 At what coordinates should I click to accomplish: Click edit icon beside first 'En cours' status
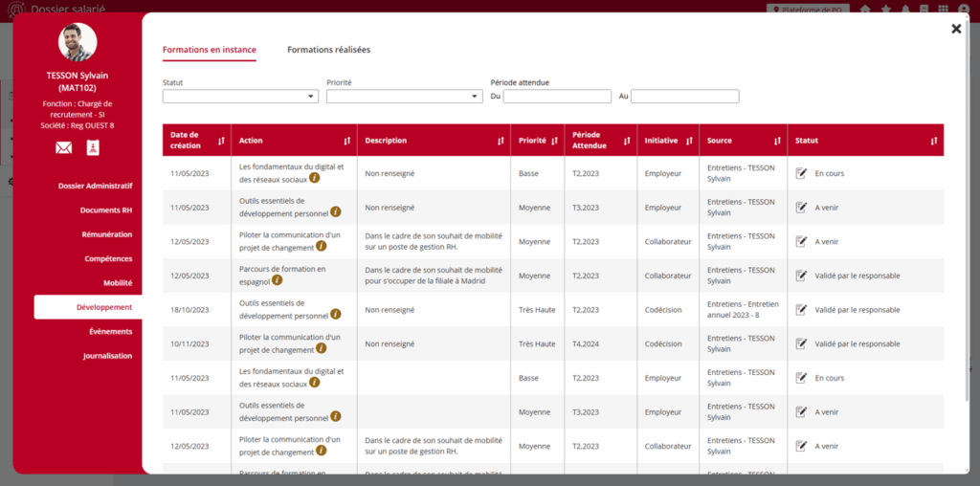click(x=801, y=173)
